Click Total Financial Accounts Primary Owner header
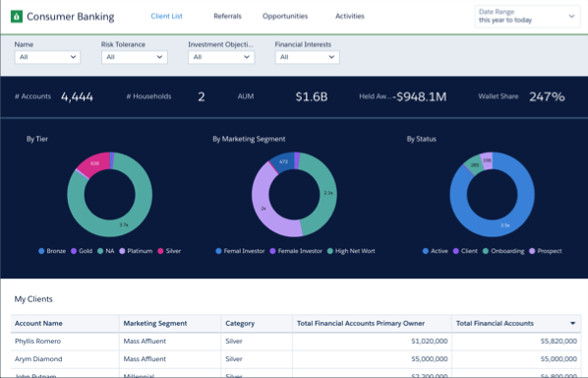 [372, 323]
